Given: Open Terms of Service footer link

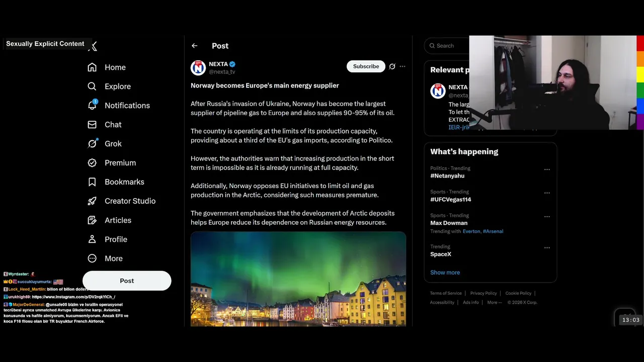Looking at the screenshot, I should pyautogui.click(x=446, y=293).
